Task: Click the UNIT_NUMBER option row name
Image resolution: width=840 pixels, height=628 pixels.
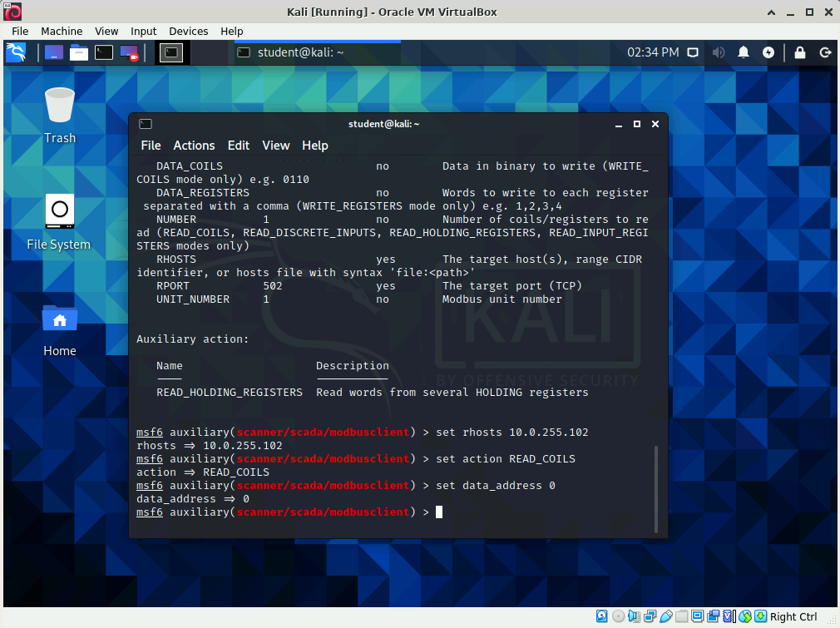Action: click(193, 299)
